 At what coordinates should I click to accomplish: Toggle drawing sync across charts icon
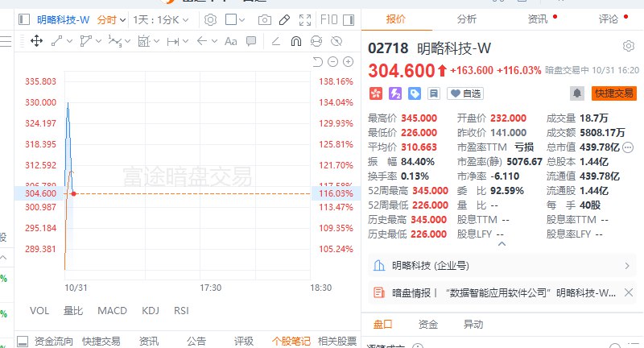tap(316, 41)
